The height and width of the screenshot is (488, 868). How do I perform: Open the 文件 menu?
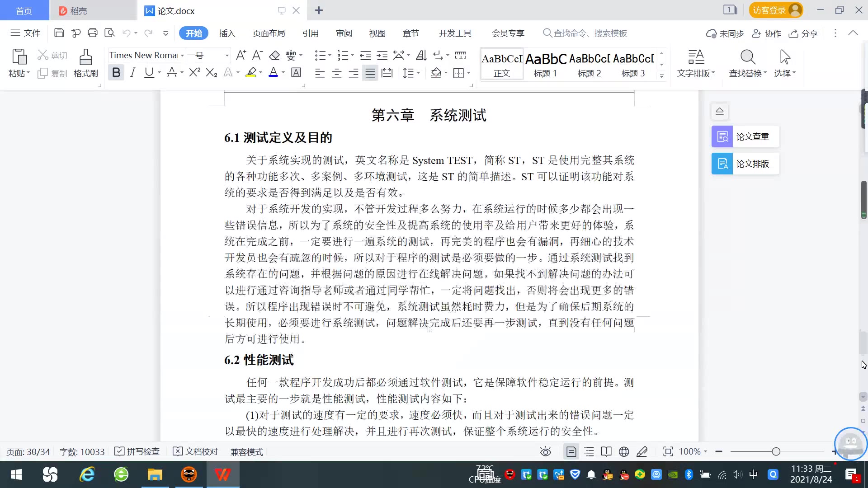(26, 33)
